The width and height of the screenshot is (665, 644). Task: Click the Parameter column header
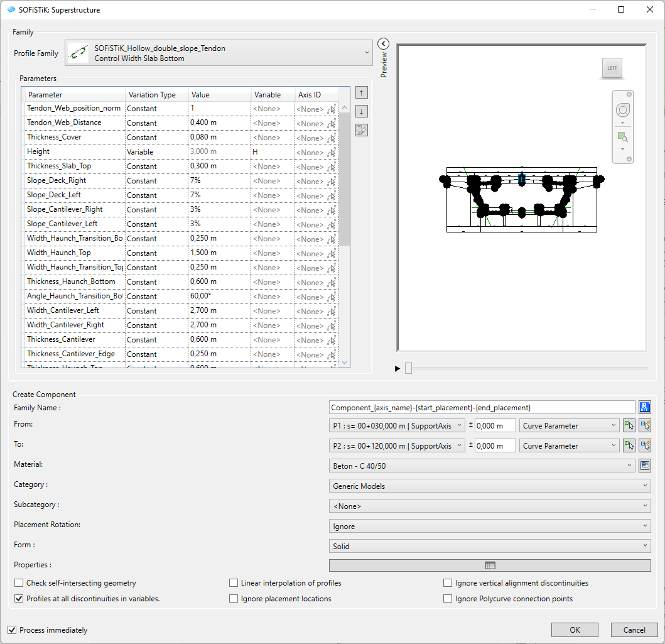click(x=75, y=95)
